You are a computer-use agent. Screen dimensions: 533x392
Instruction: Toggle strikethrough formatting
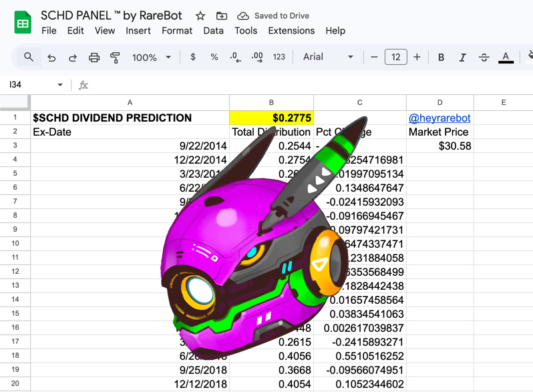[484, 57]
